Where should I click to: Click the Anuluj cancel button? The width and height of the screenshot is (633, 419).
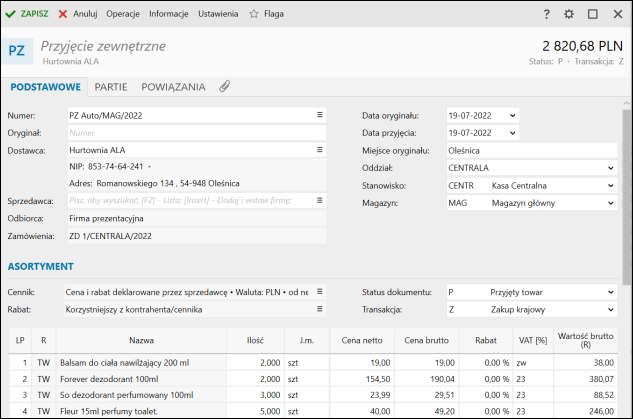coord(78,14)
